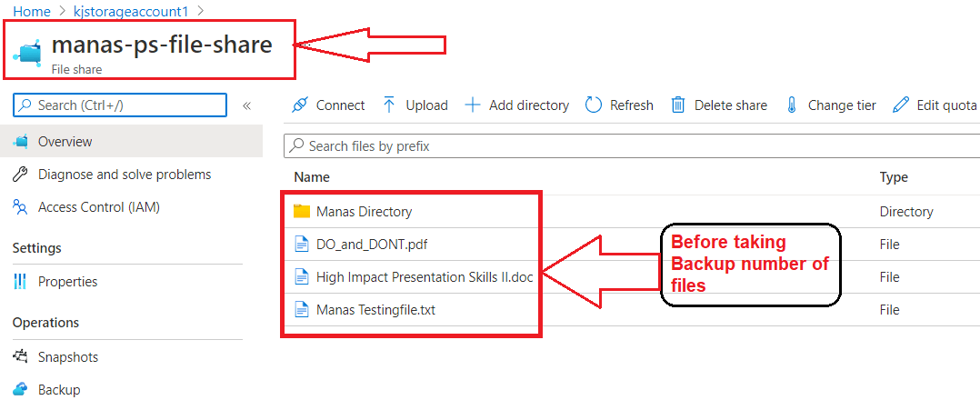The width and height of the screenshot is (980, 400).
Task: Open Properties under Settings
Action: point(67,281)
